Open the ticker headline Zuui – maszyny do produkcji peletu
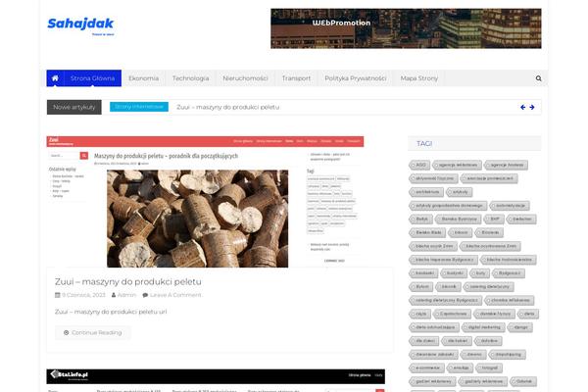 pos(228,107)
